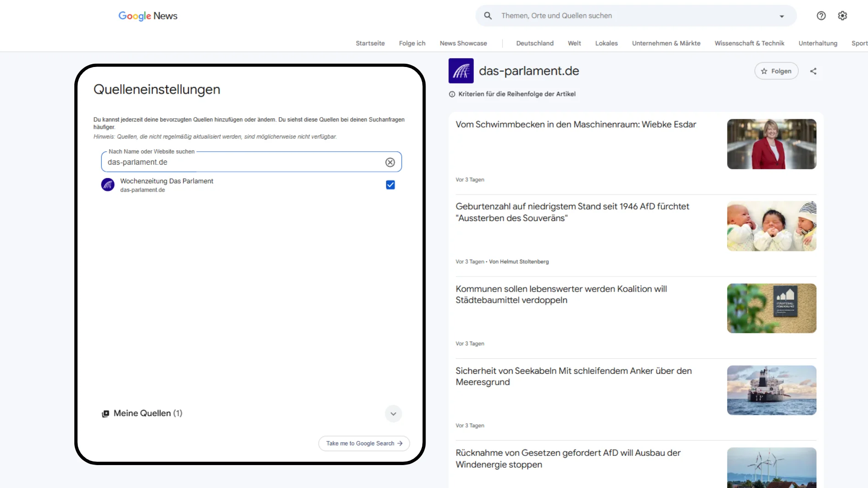Click the search magnifier icon
The image size is (868, 488).
pos(488,16)
